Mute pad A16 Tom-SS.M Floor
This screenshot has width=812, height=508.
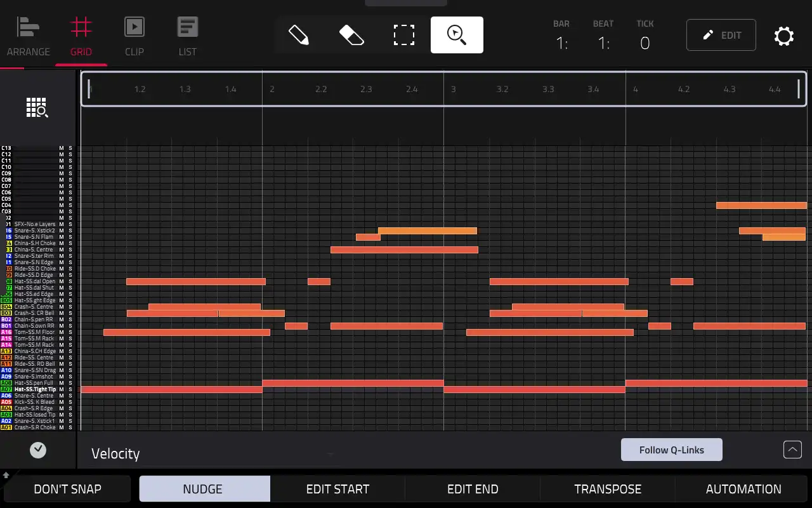pos(62,332)
